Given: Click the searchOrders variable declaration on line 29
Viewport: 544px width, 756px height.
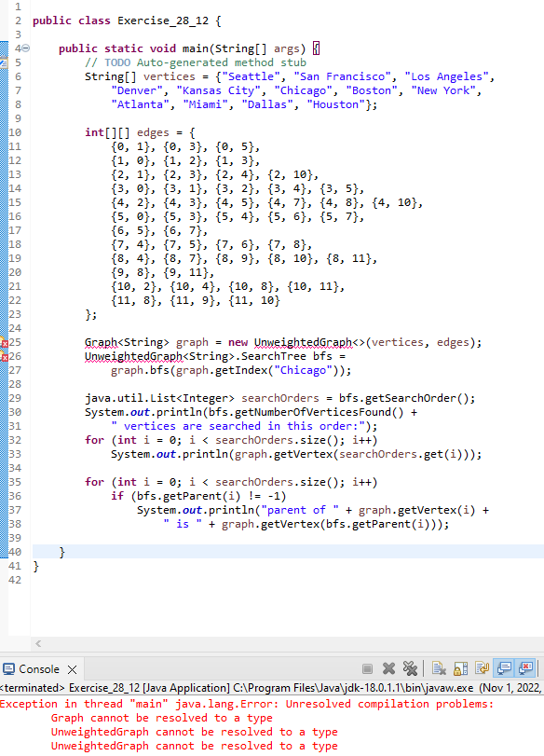Looking at the screenshot, I should point(280,398).
